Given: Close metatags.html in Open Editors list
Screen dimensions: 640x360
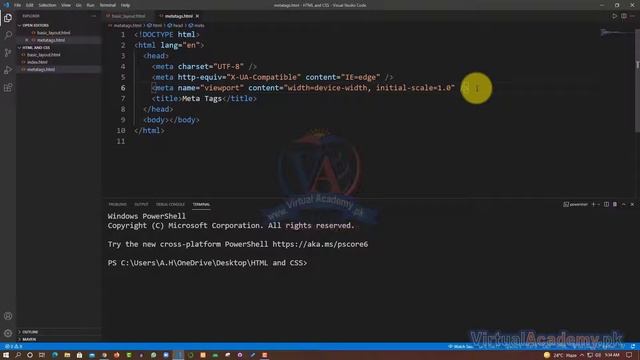Looking at the screenshot, I should point(27,40).
